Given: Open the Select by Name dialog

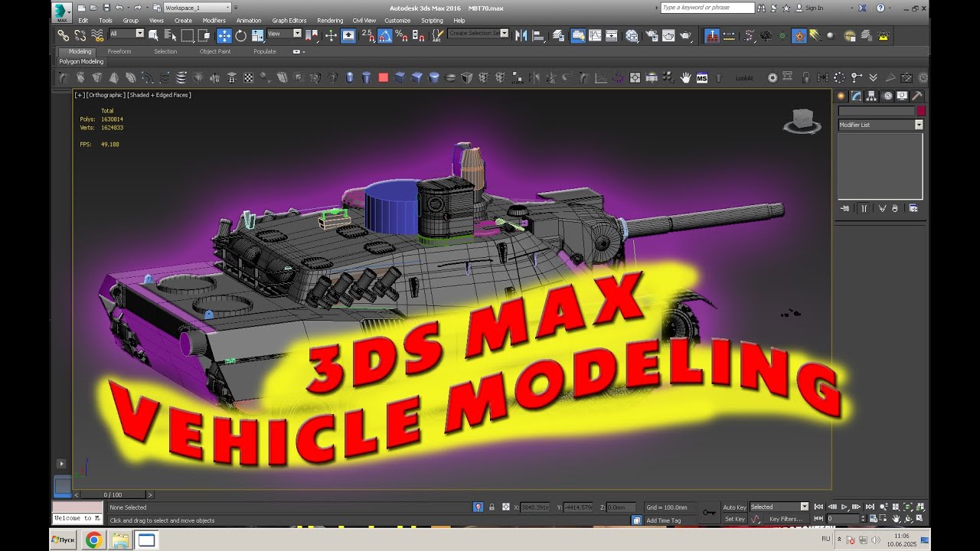Looking at the screenshot, I should [x=170, y=35].
